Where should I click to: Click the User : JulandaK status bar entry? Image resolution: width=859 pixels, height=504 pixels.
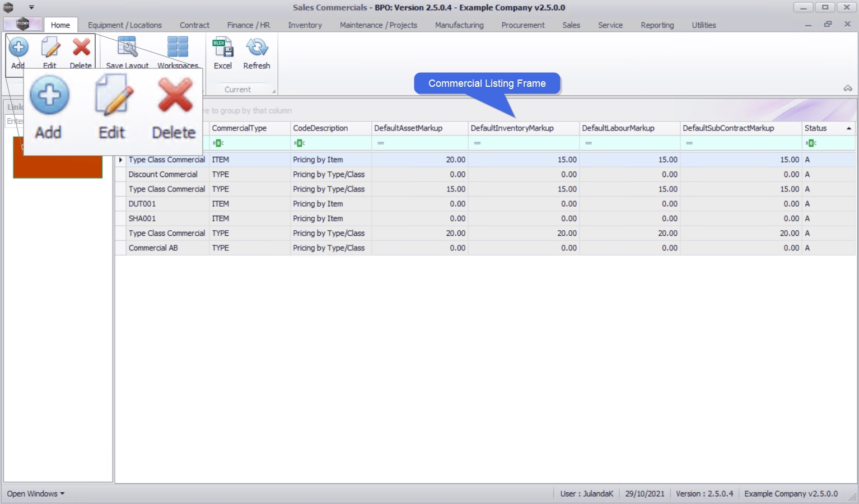tap(587, 494)
